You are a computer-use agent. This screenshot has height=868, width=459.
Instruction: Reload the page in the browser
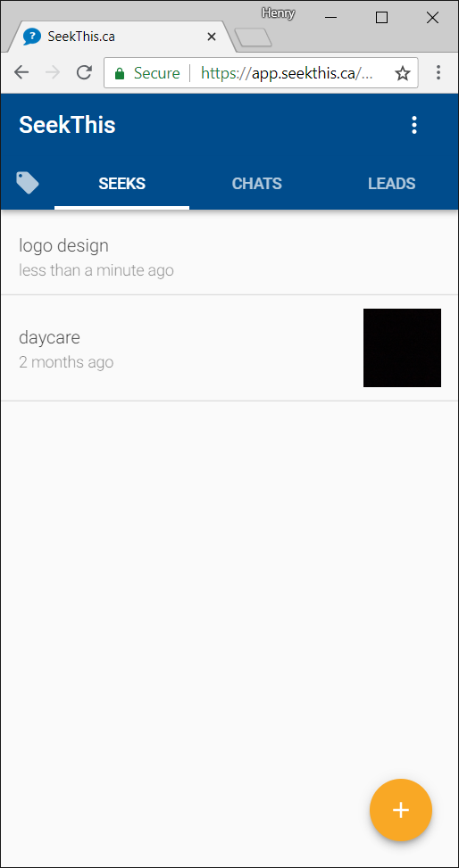tap(84, 72)
